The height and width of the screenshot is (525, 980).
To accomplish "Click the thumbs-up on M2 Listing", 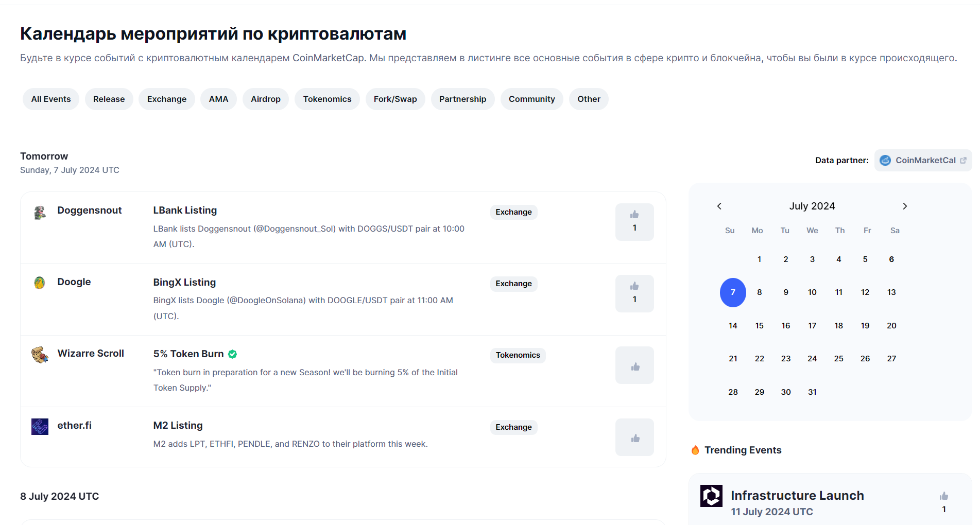I will pyautogui.click(x=634, y=437).
